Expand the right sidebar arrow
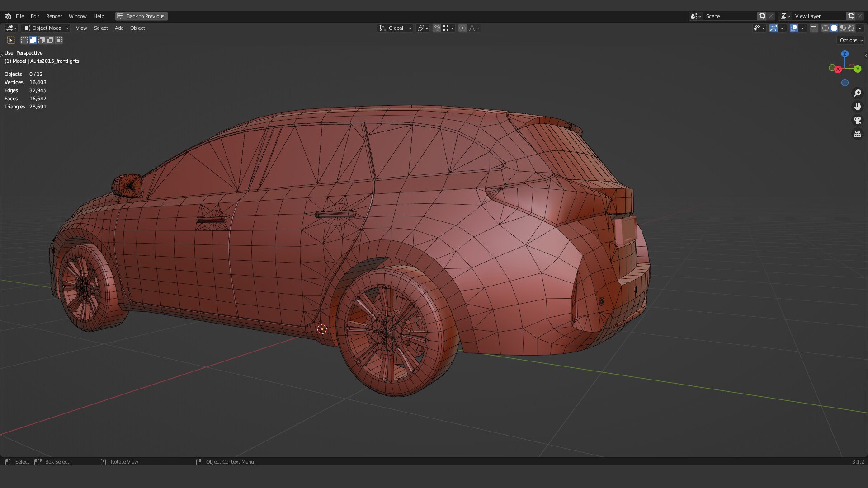This screenshot has height=488, width=868. pyautogui.click(x=866, y=55)
